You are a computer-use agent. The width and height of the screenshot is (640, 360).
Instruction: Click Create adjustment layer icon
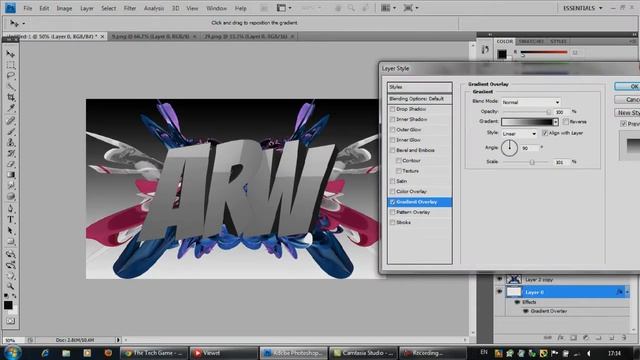click(586, 338)
